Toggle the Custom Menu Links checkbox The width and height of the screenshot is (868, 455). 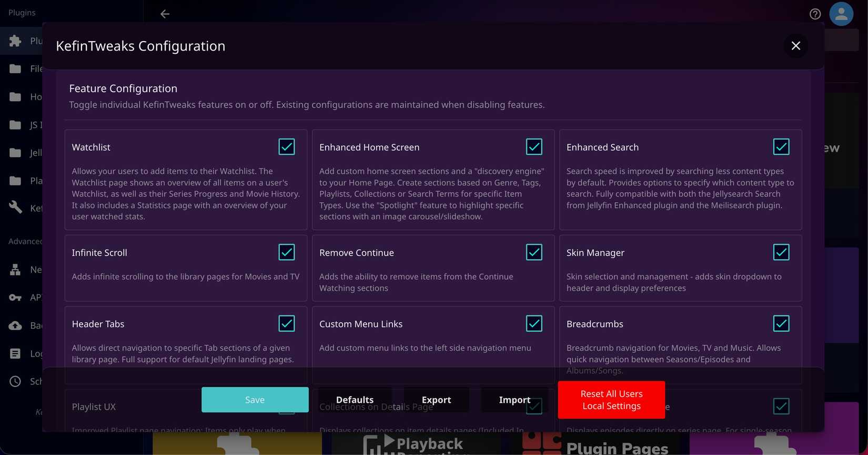534,323
